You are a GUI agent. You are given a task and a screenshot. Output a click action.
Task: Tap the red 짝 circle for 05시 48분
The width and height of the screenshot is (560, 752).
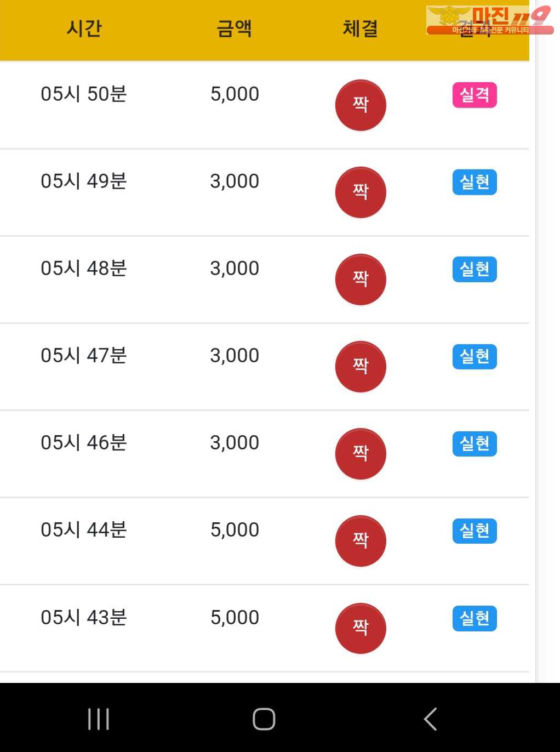[361, 280]
